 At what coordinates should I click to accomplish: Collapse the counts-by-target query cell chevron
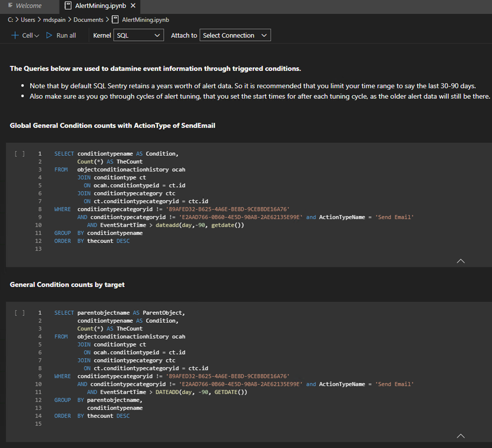coord(460,436)
